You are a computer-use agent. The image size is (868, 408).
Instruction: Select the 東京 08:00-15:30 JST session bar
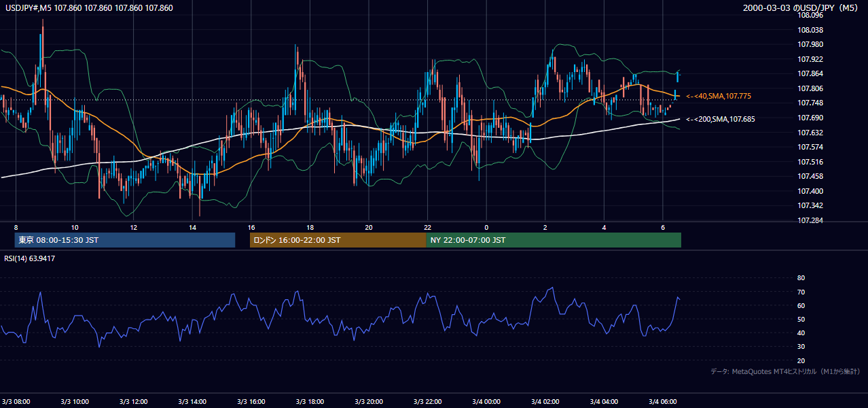click(x=125, y=240)
